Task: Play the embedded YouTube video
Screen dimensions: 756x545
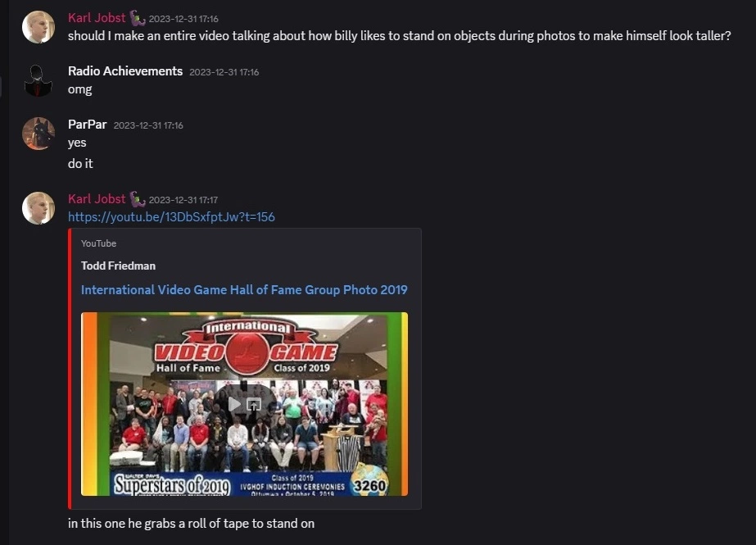Action: (233, 404)
